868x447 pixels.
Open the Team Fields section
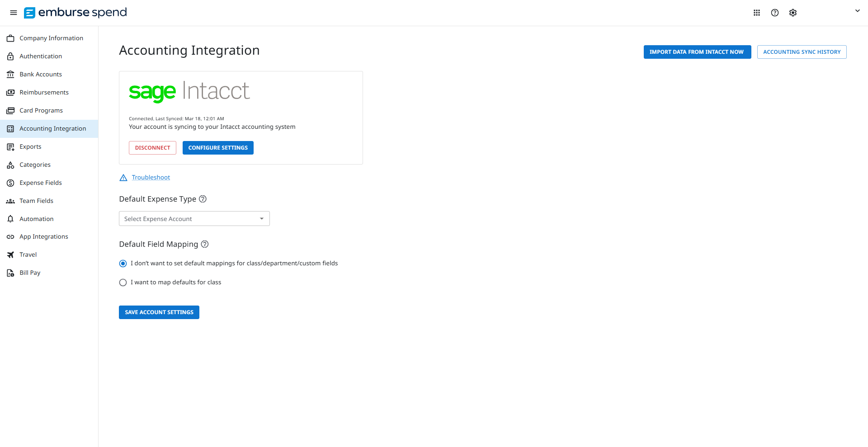36,201
